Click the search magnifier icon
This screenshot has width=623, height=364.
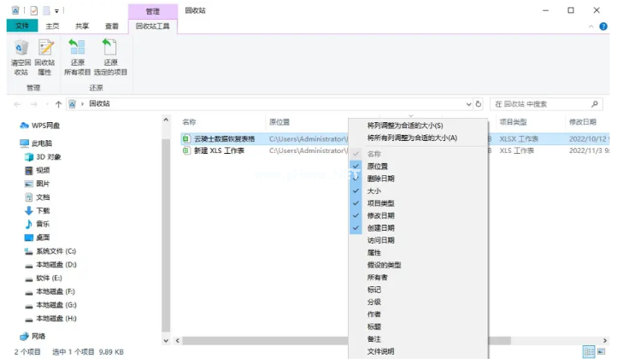[595, 104]
